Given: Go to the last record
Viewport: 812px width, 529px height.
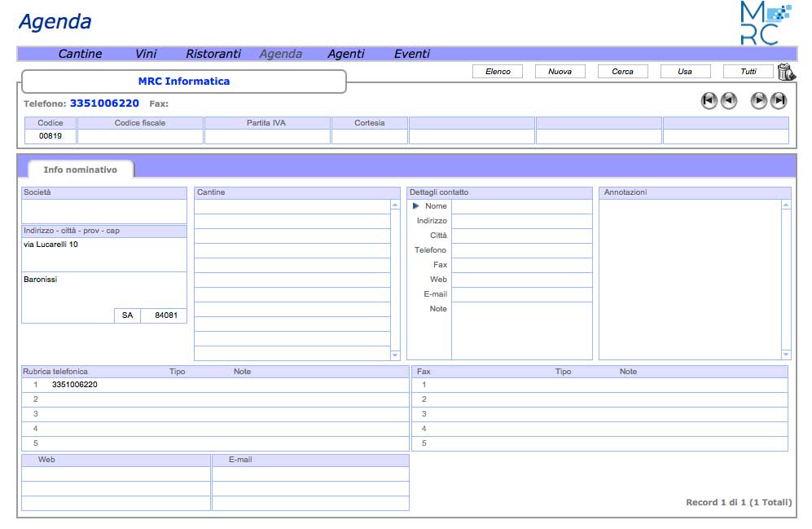Looking at the screenshot, I should coord(779,100).
